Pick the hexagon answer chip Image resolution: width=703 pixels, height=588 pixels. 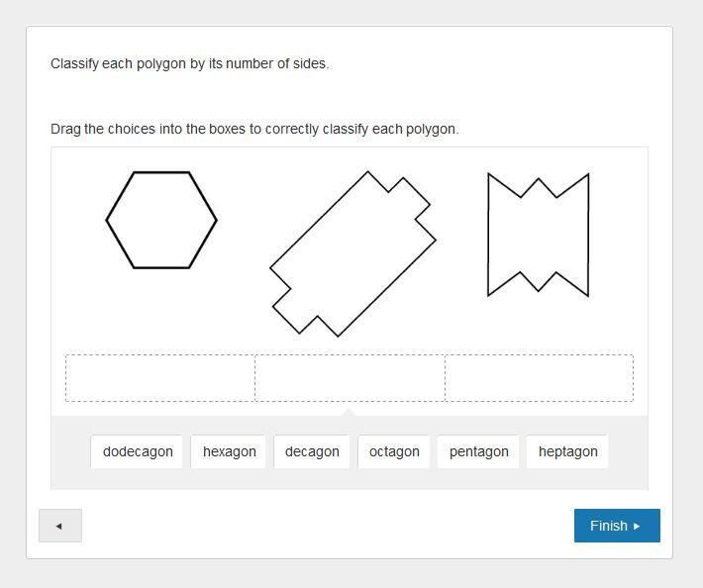(x=229, y=451)
